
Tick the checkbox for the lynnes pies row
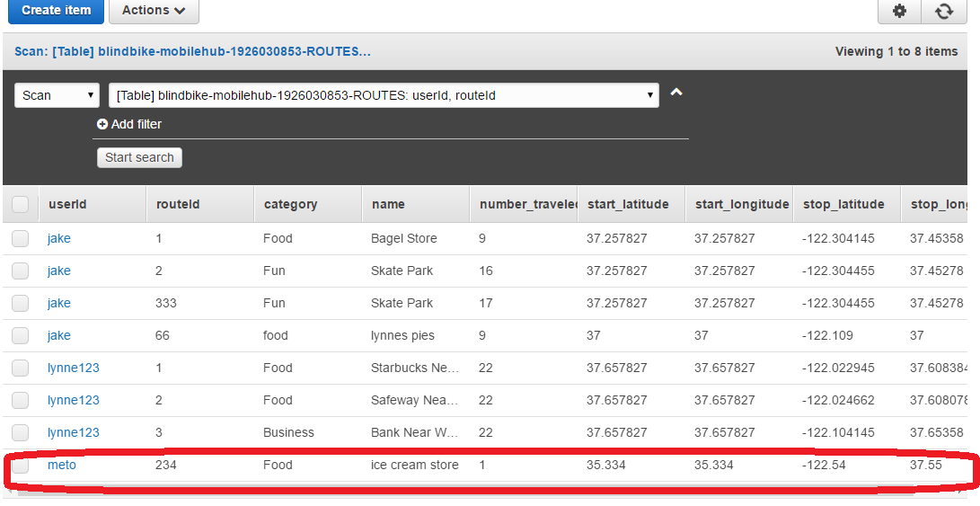[20, 335]
